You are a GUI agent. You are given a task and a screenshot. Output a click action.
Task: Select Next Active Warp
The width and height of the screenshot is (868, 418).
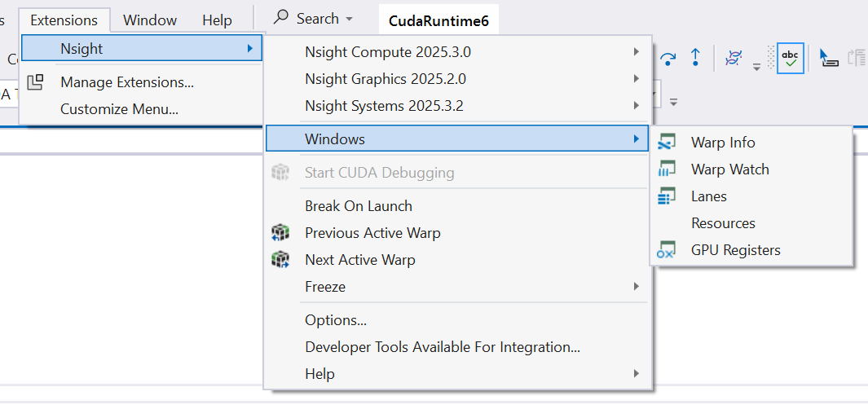coord(457,260)
